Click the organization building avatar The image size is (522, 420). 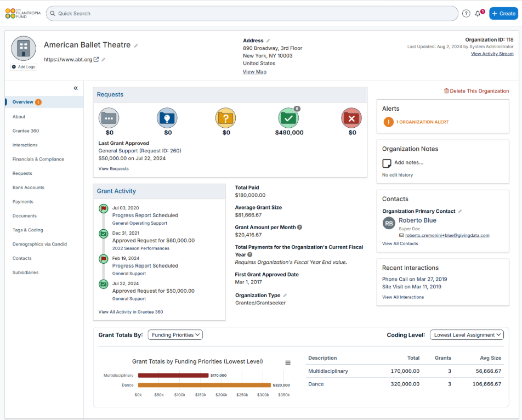point(23,49)
